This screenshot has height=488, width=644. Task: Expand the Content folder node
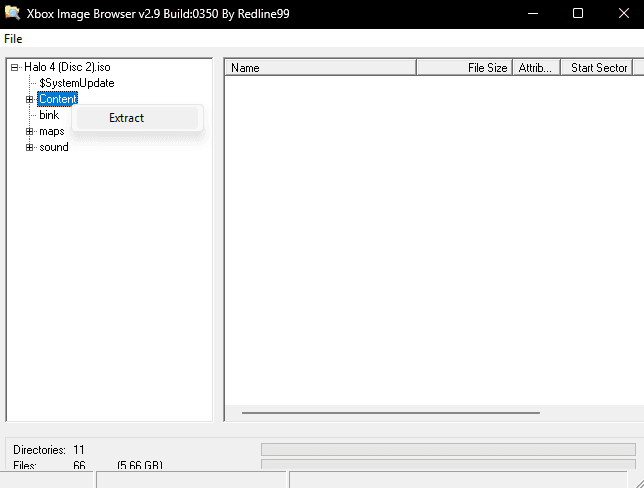[x=29, y=99]
